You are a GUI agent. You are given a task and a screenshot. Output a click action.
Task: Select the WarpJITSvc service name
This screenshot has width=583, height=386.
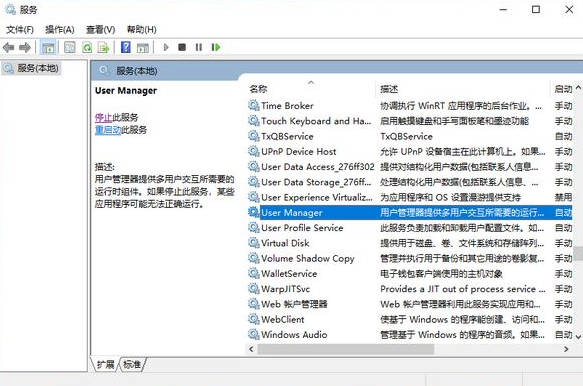[x=285, y=289]
